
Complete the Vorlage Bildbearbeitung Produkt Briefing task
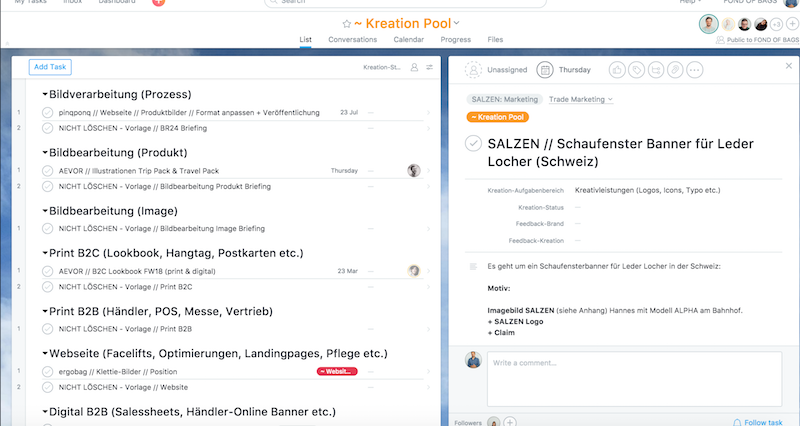47,186
